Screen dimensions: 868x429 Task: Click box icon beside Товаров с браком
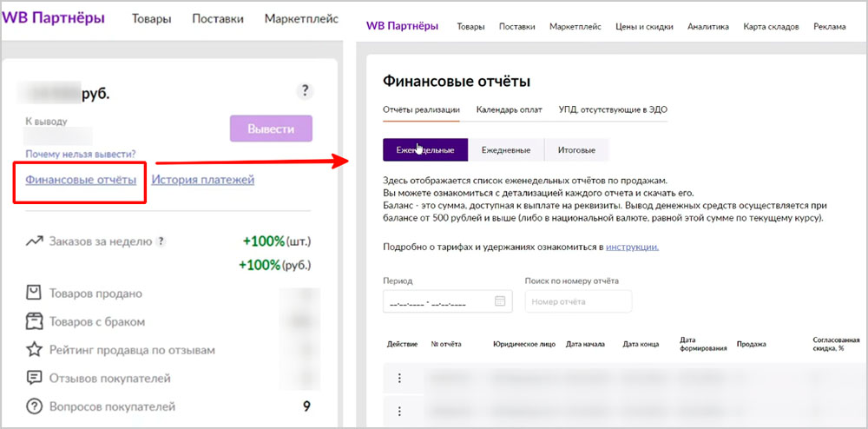point(35,321)
